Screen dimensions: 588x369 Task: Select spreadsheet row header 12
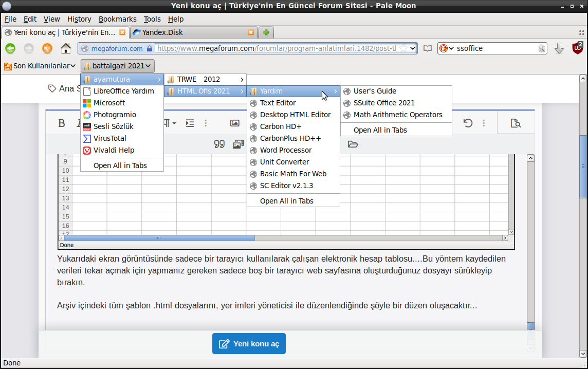(x=66, y=189)
